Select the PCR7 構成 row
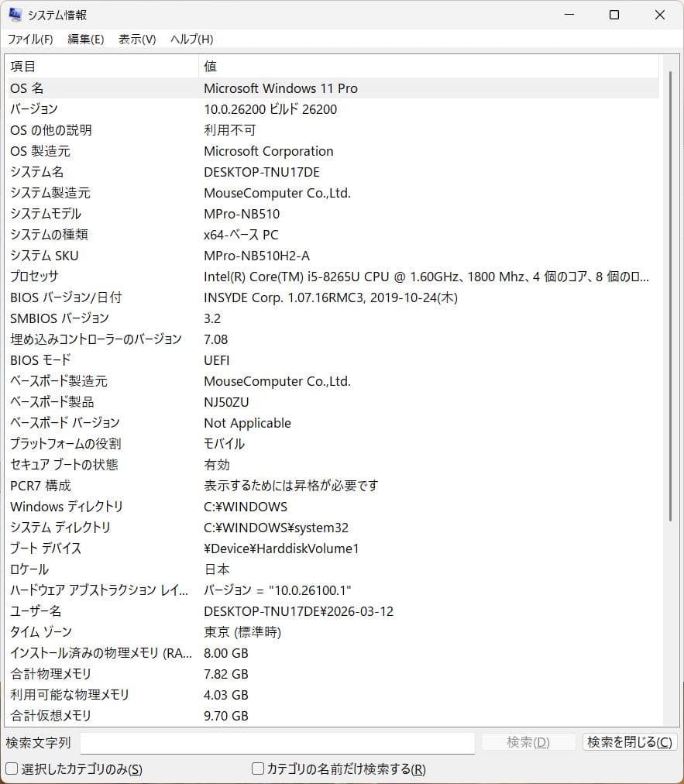 coord(333,486)
